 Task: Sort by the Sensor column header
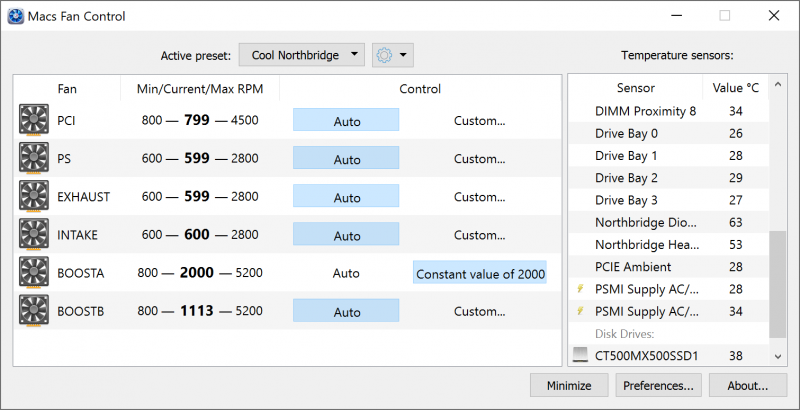635,88
